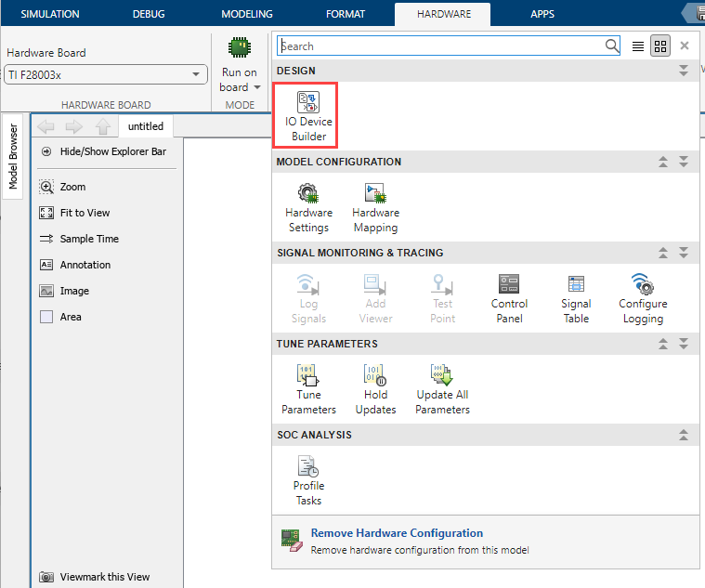Viewport: 705px width, 588px height.
Task: Click Remove Hardware Configuration link
Action: [397, 533]
